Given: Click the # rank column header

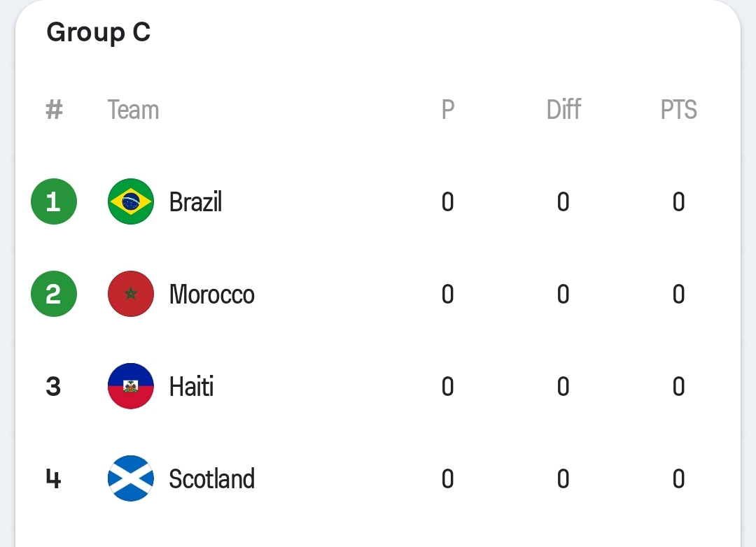Looking at the screenshot, I should pyautogui.click(x=54, y=110).
